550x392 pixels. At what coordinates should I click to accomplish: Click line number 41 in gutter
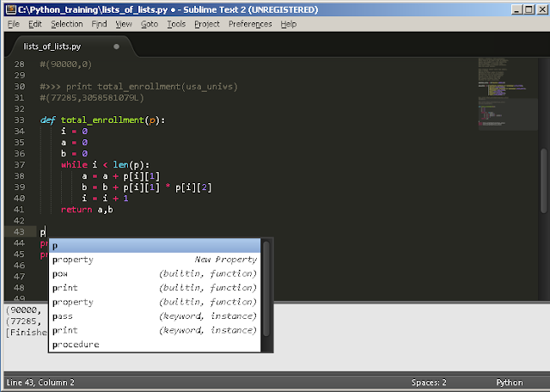19,210
